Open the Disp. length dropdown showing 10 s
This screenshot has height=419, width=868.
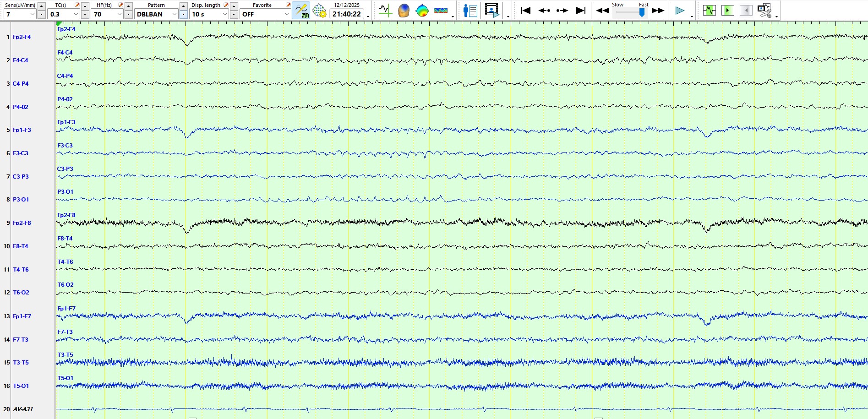[x=209, y=14]
